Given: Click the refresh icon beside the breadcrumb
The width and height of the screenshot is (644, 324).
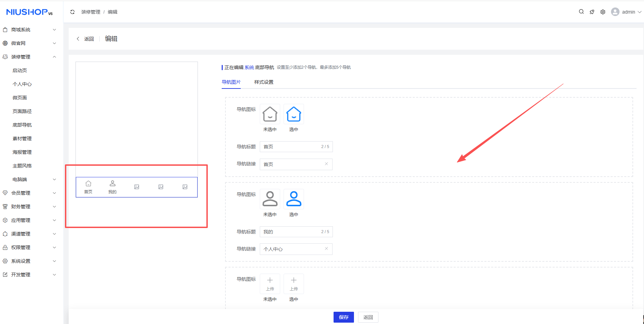Looking at the screenshot, I should point(72,12).
